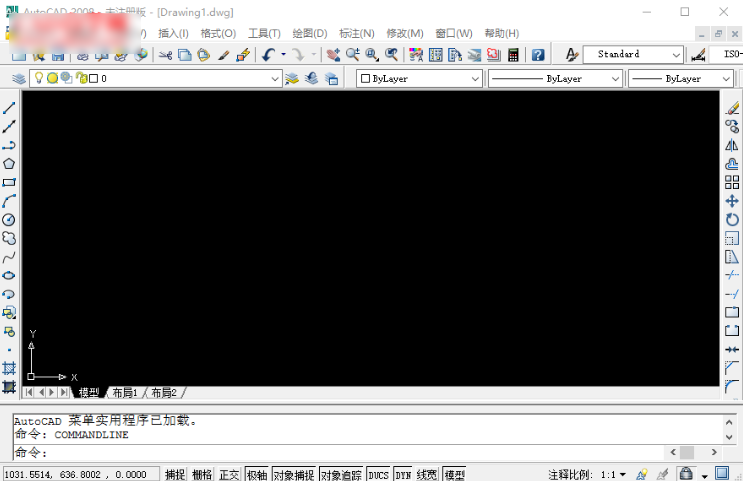Toggle 捕捉 snap mode in status bar
This screenshot has height=481, width=743.
[175, 474]
